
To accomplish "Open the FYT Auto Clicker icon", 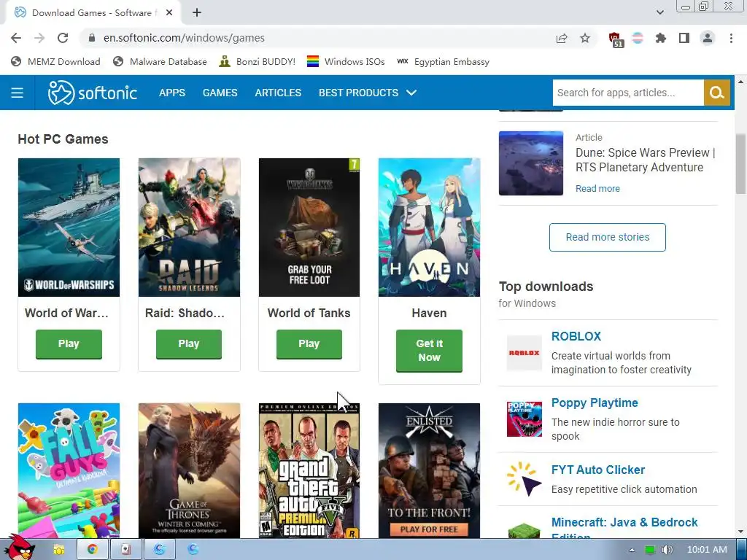I will [524, 479].
